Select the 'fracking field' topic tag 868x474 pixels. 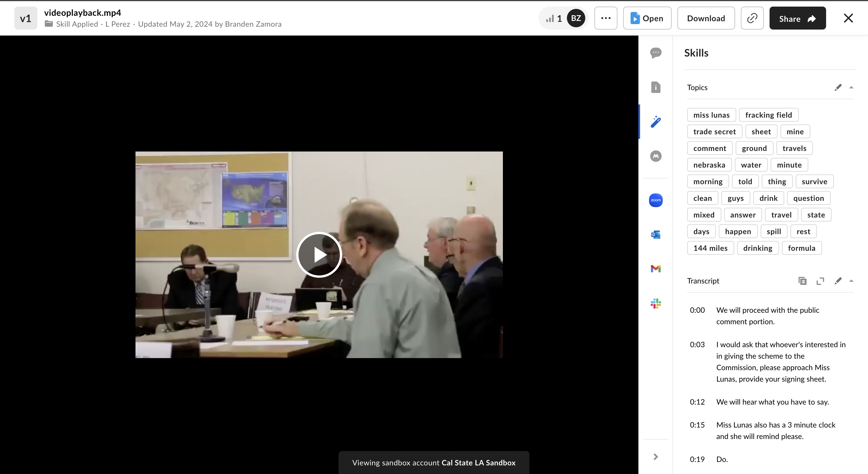tap(768, 115)
